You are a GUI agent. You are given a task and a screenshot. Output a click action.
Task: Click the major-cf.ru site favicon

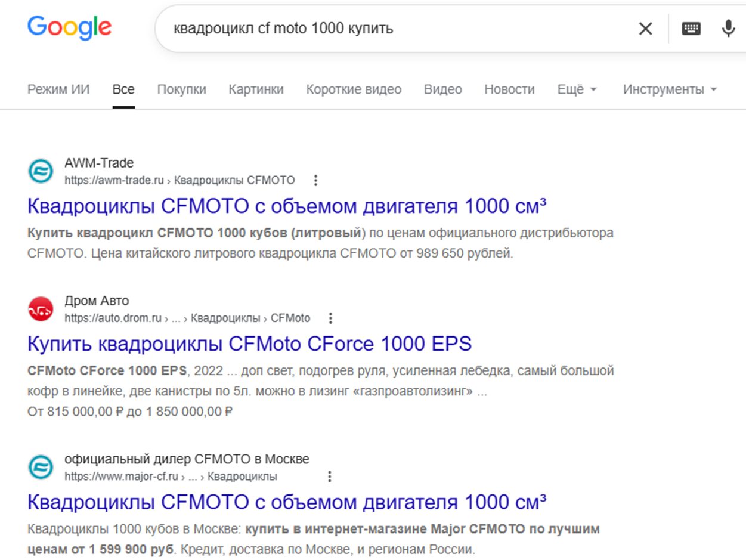(41, 468)
